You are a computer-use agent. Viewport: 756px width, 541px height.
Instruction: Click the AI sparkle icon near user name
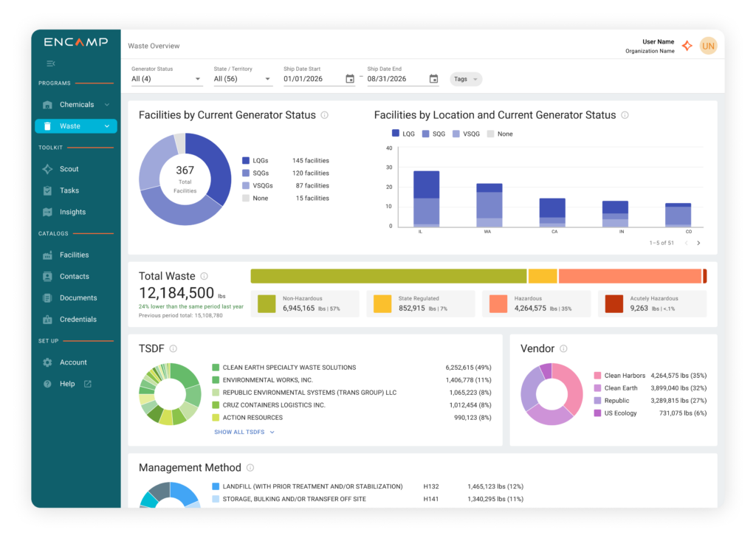[687, 46]
